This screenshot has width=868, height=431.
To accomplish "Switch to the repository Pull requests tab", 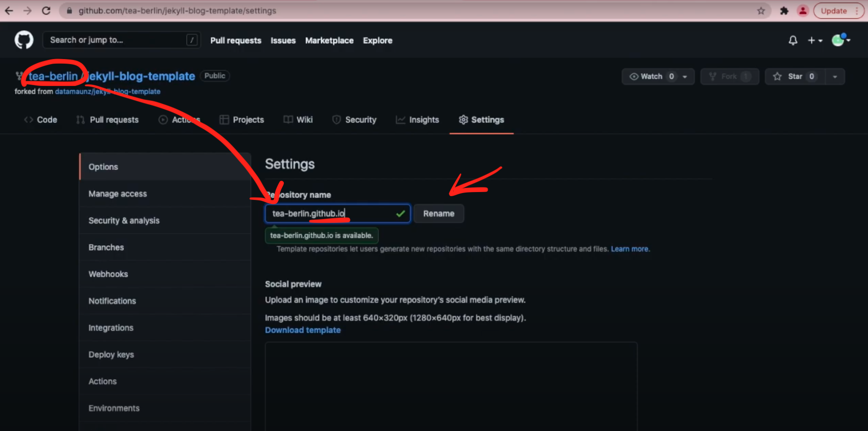I will pyautogui.click(x=108, y=120).
